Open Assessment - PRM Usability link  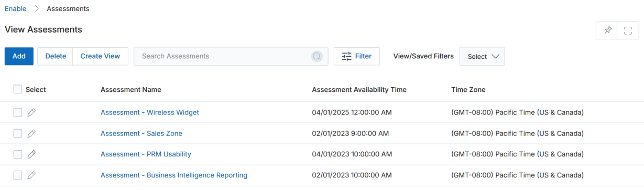click(146, 154)
